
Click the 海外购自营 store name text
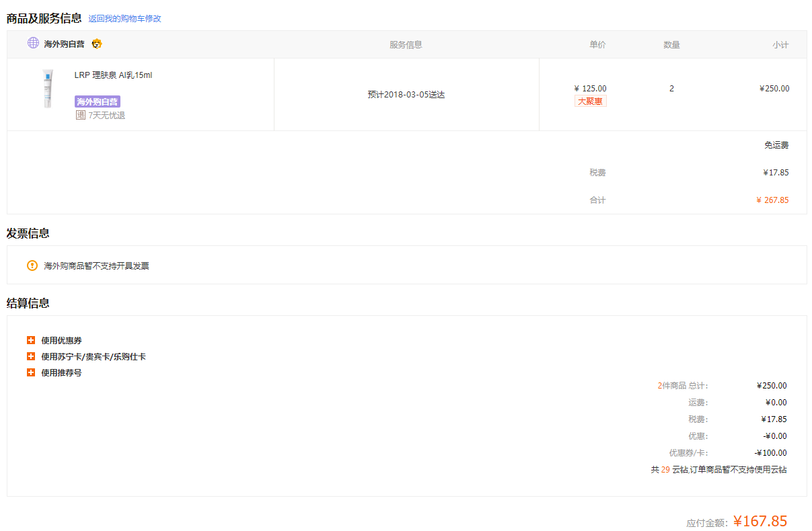(x=64, y=44)
